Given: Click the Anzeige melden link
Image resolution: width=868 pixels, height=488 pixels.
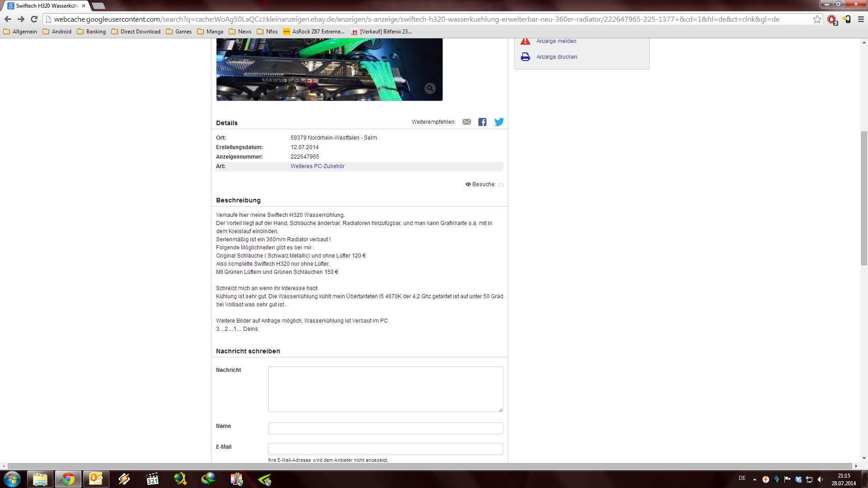Looking at the screenshot, I should tap(556, 41).
